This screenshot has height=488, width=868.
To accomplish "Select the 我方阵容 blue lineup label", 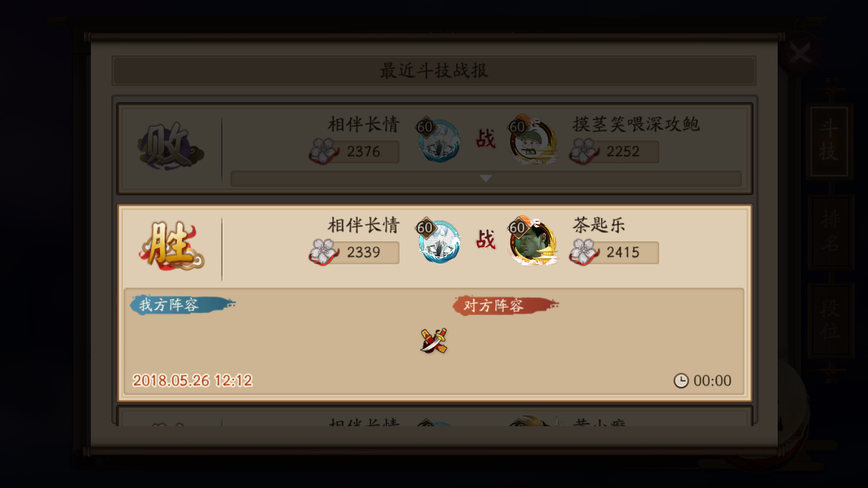I will 182,305.
